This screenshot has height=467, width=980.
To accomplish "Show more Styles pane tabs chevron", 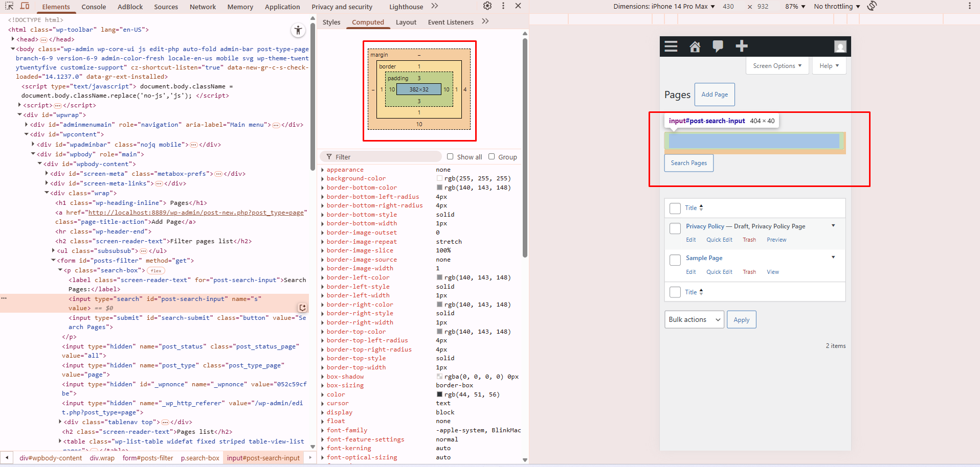I will coord(485,21).
